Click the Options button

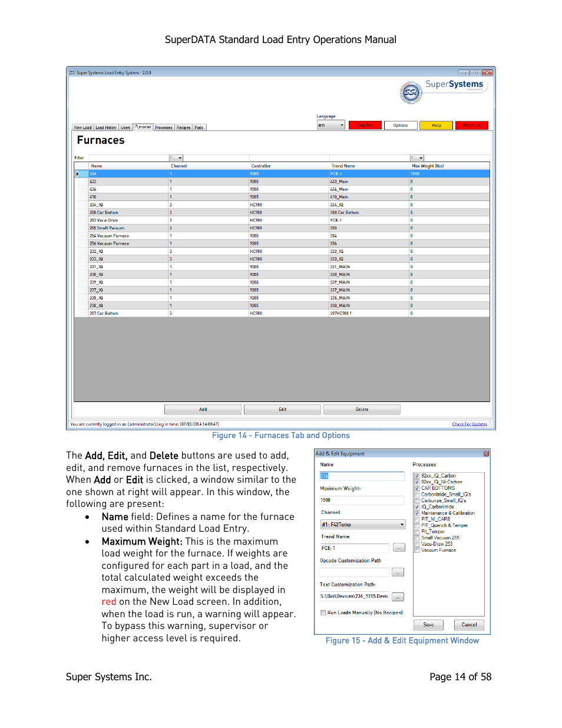[401, 125]
